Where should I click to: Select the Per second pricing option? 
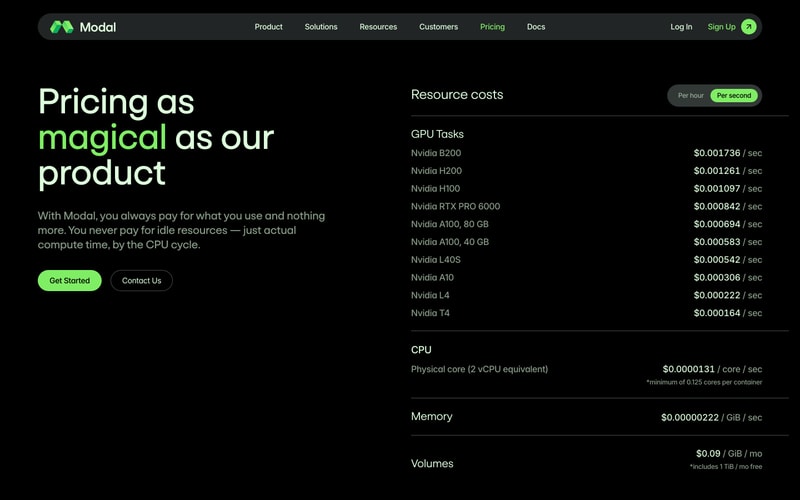click(734, 95)
